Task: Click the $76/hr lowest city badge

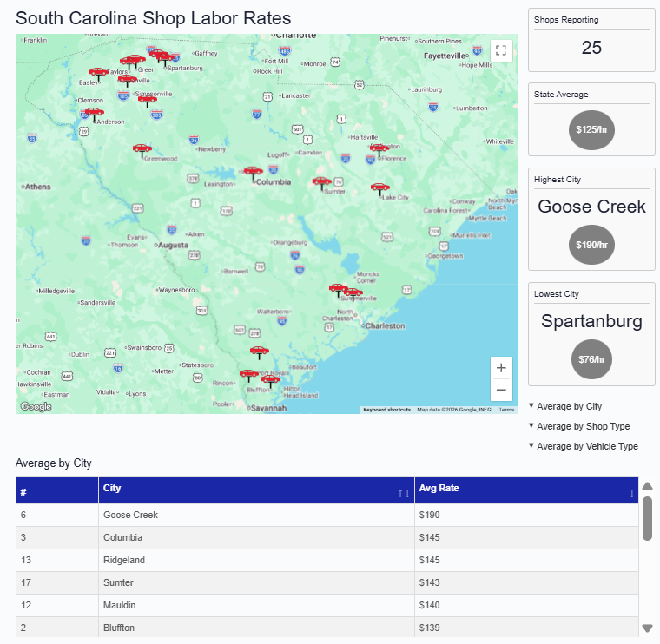Action: [x=591, y=359]
